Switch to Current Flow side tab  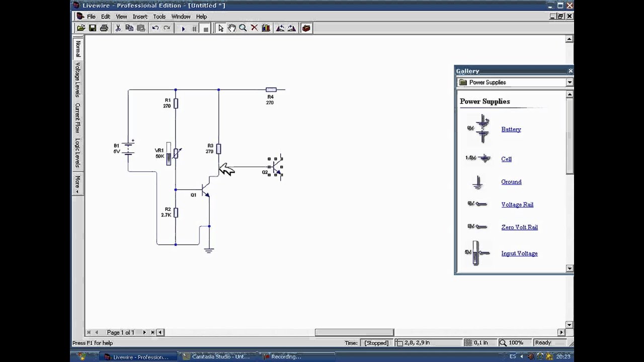pos(77,118)
